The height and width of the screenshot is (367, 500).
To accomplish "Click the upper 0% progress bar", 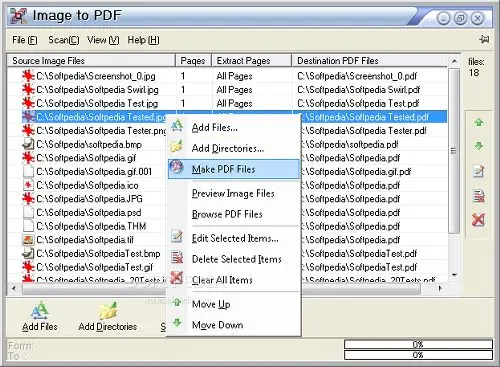I will point(418,344).
